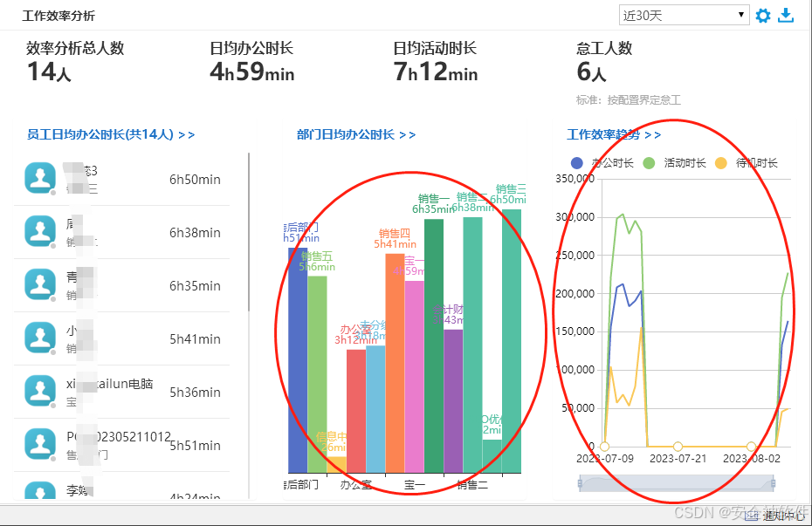This screenshot has height=526, width=812.
Task: Click the light blue 3h18min bar
Action: pos(375,409)
